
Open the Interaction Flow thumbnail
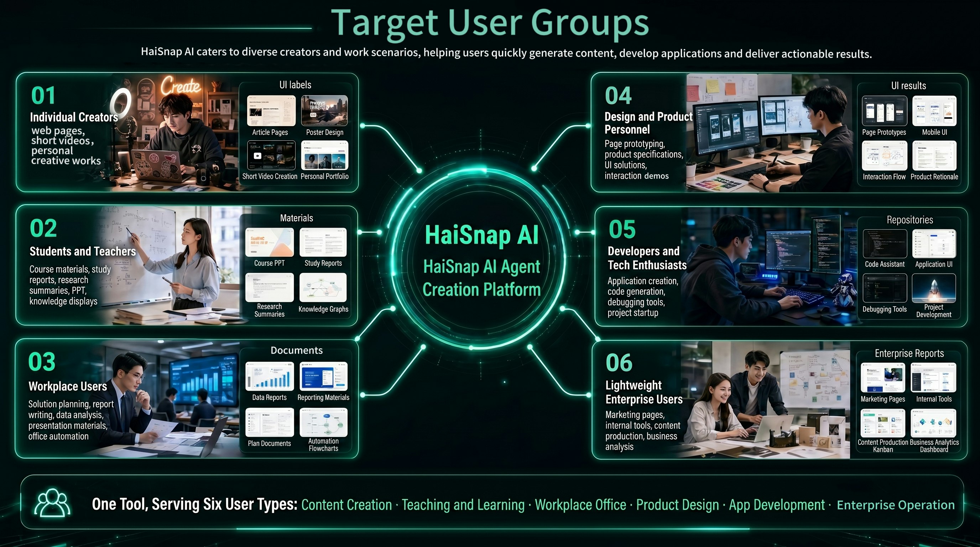coord(885,156)
